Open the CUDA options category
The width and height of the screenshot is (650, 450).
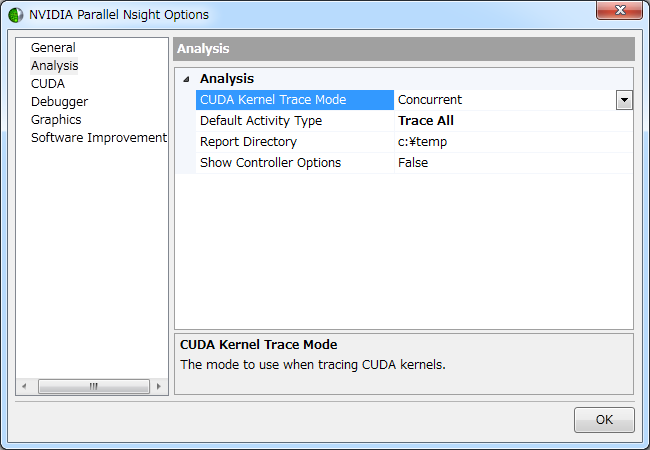(x=48, y=83)
